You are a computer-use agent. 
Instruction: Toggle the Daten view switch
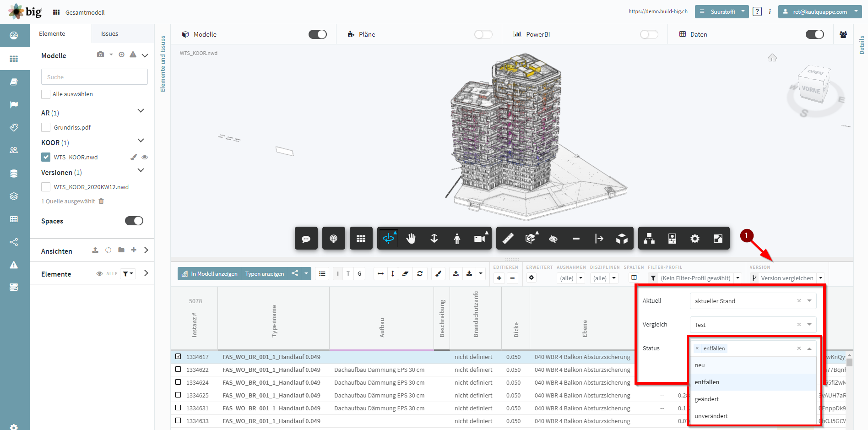[815, 34]
